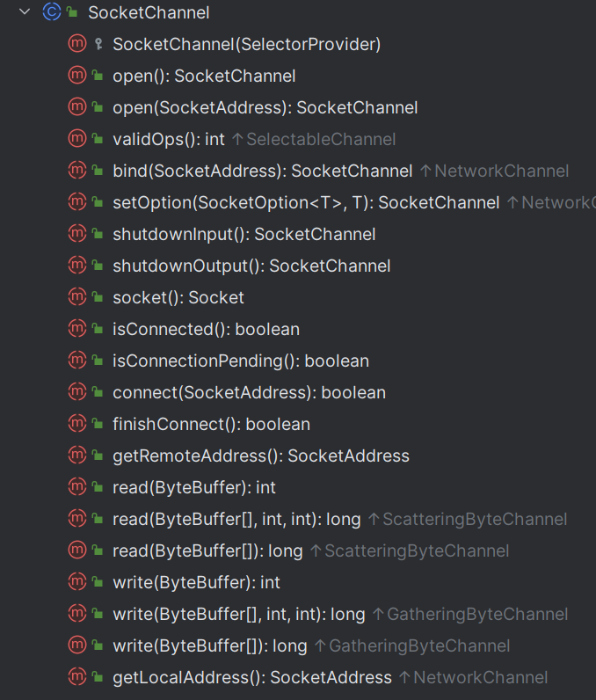Viewport: 596px width, 700px height.
Task: Click the SocketChannel class icon
Action: coord(52,12)
